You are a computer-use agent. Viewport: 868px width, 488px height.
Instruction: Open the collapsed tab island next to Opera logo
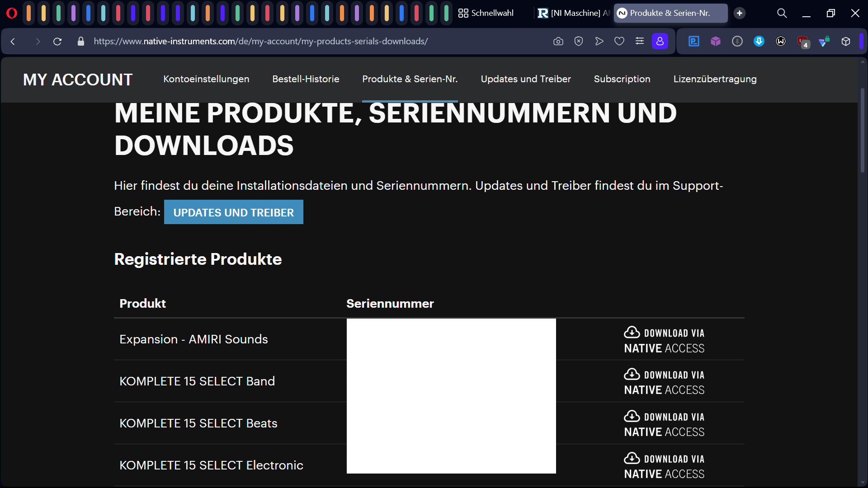coord(28,13)
